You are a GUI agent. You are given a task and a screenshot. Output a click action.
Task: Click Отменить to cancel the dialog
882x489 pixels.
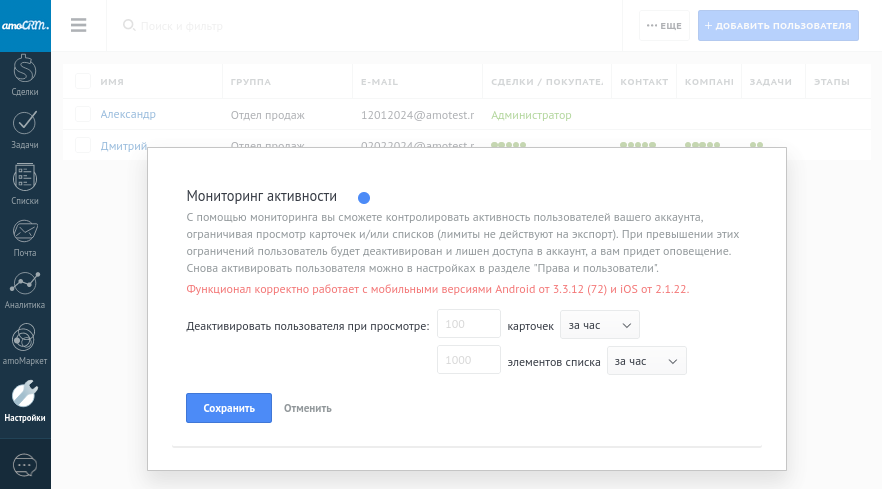(308, 408)
